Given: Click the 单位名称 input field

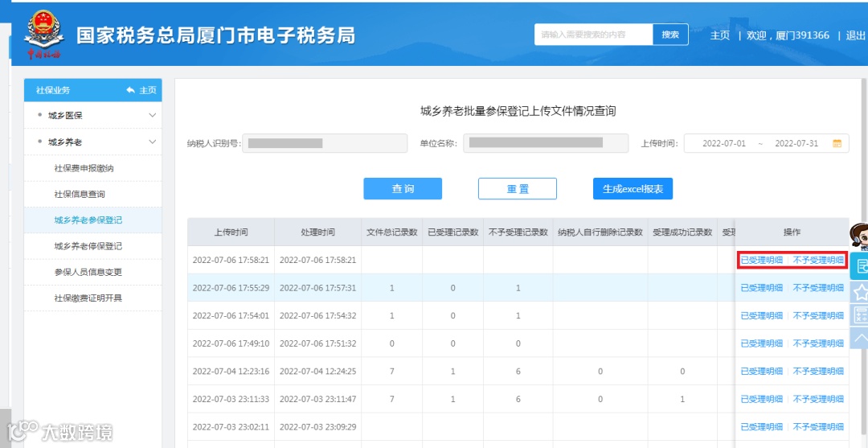Looking at the screenshot, I should point(546,143).
